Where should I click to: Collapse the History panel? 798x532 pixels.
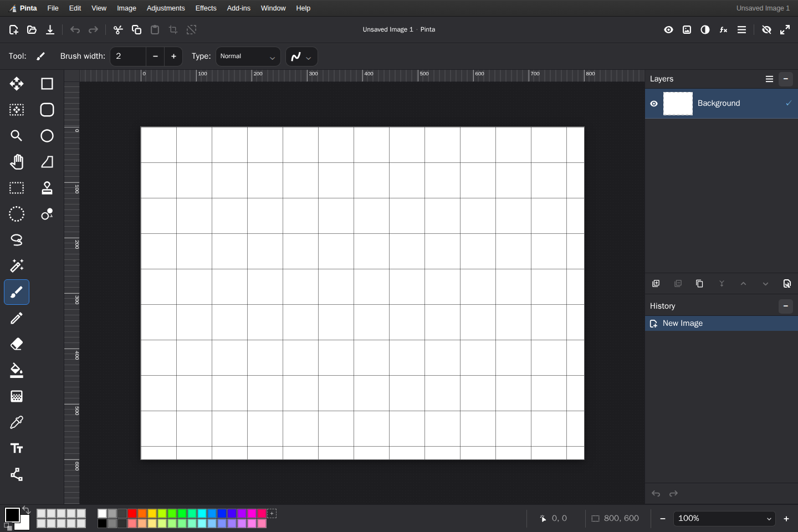click(x=786, y=306)
